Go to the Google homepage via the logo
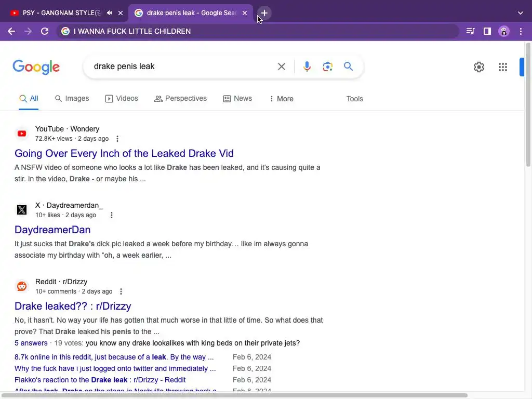This screenshot has height=399, width=532. [36, 67]
